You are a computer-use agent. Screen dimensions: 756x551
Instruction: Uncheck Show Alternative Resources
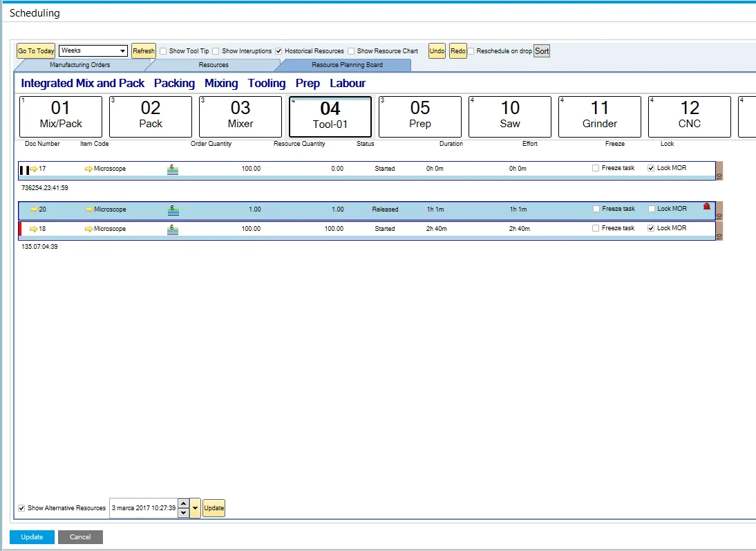pos(22,508)
